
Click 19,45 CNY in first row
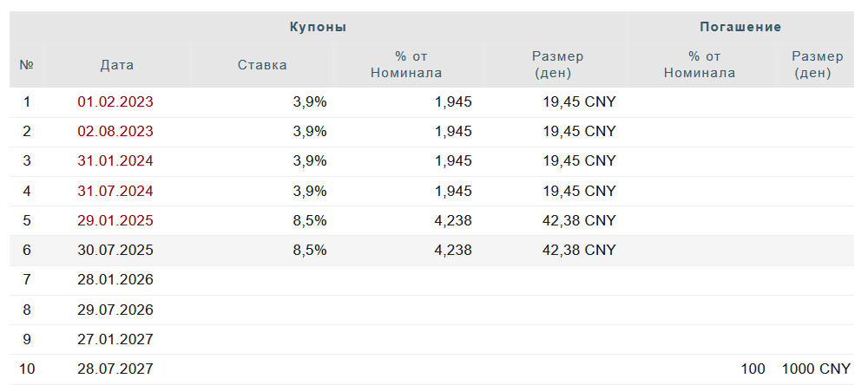579,102
